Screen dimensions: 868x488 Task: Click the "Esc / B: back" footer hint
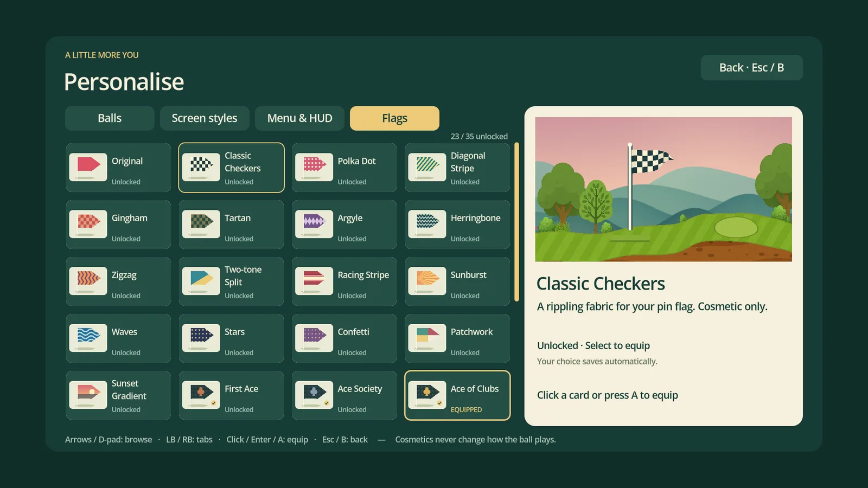click(x=345, y=440)
